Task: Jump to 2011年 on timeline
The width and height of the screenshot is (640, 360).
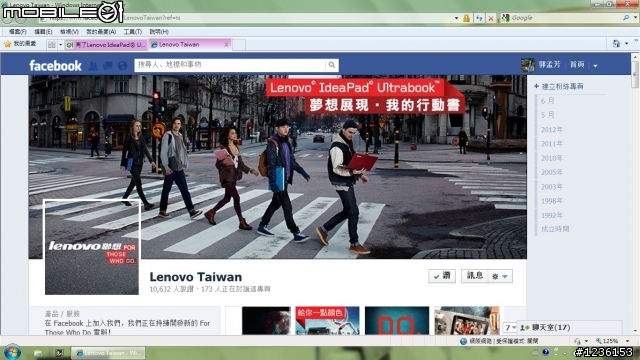Action: [552, 144]
